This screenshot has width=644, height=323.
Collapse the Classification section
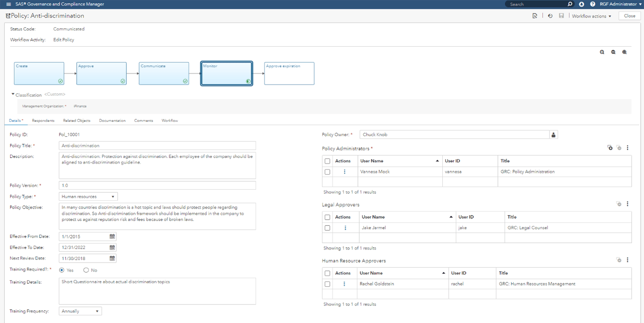[x=13, y=95]
